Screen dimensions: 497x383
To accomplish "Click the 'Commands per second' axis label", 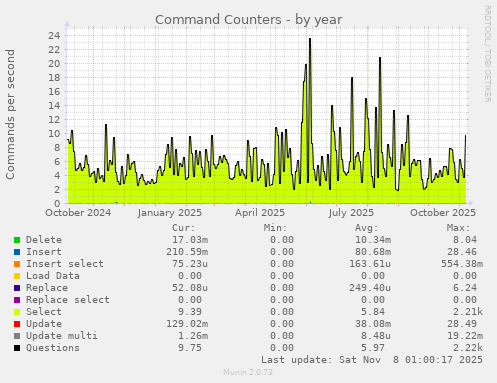I will (10, 114).
